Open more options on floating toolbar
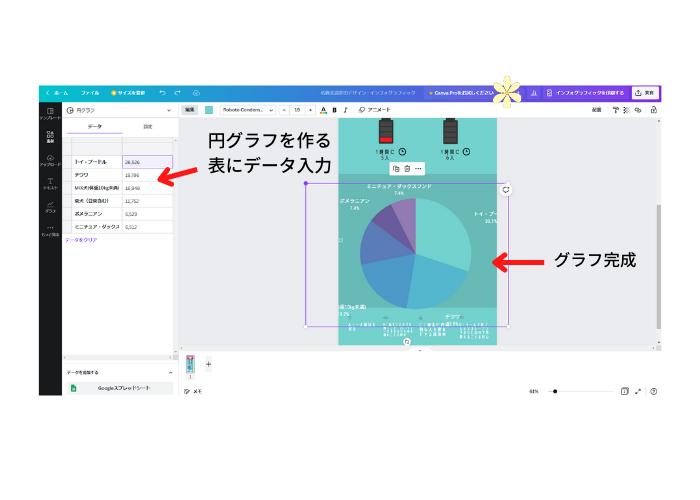700x500 pixels. [418, 169]
